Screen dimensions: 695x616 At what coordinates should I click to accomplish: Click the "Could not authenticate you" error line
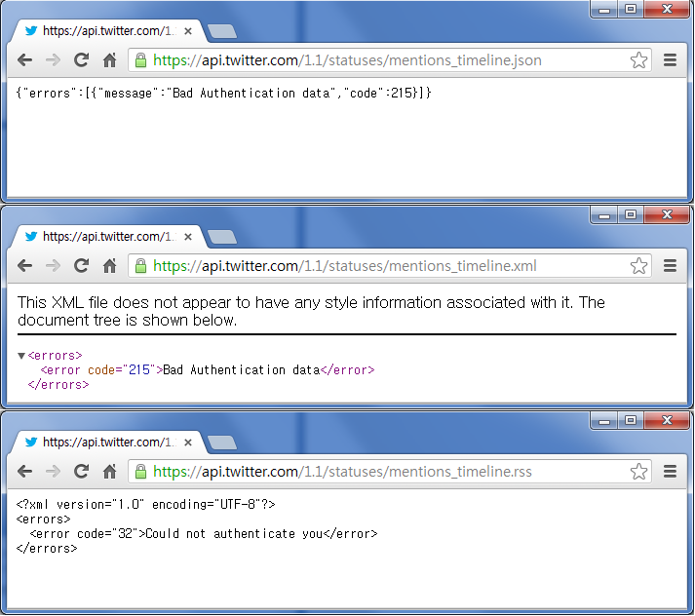[x=204, y=533]
